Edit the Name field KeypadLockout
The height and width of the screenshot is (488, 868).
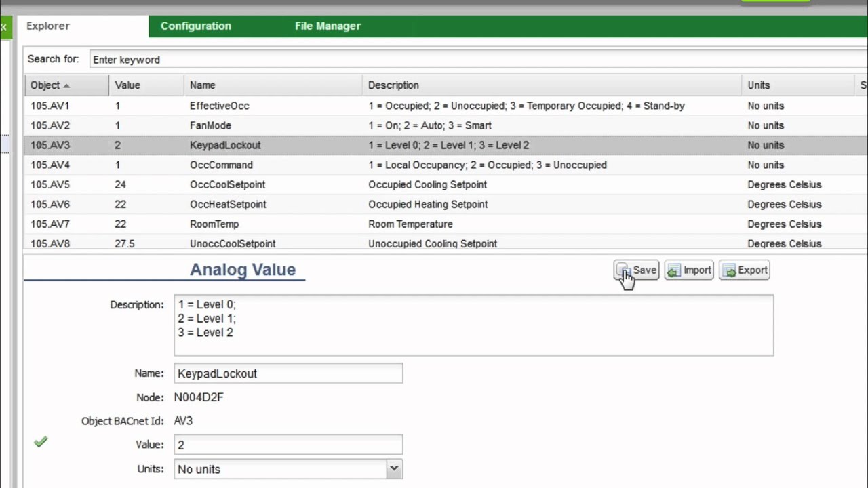tap(288, 373)
